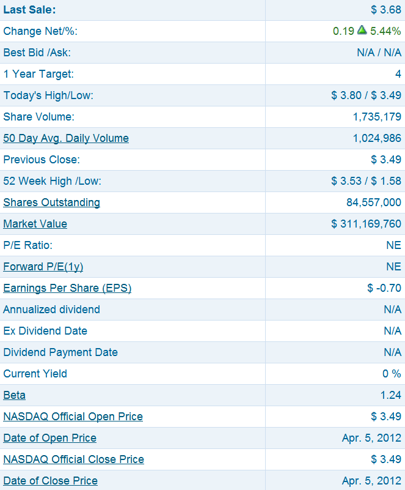Select the P/E Ratio value NE
This screenshot has height=490, width=405.
click(394, 245)
